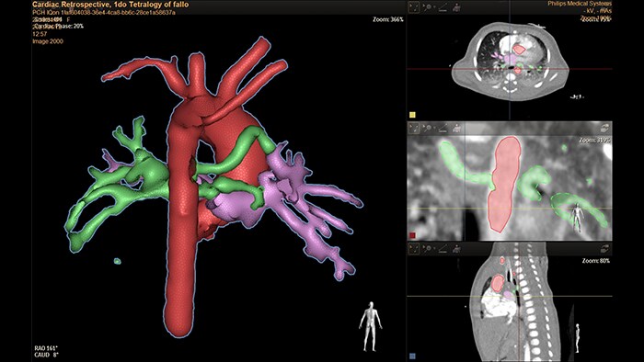Open the zoom tool dropdown arrow in the axial toolbar
Screen dimensions: 644x362
pyautogui.click(x=434, y=7)
